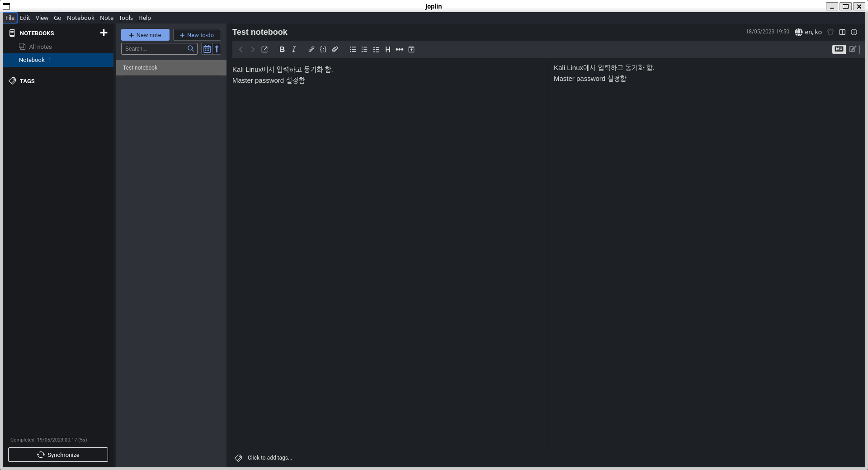The width and height of the screenshot is (868, 470).
Task: Apply bold formatting
Action: (x=282, y=49)
